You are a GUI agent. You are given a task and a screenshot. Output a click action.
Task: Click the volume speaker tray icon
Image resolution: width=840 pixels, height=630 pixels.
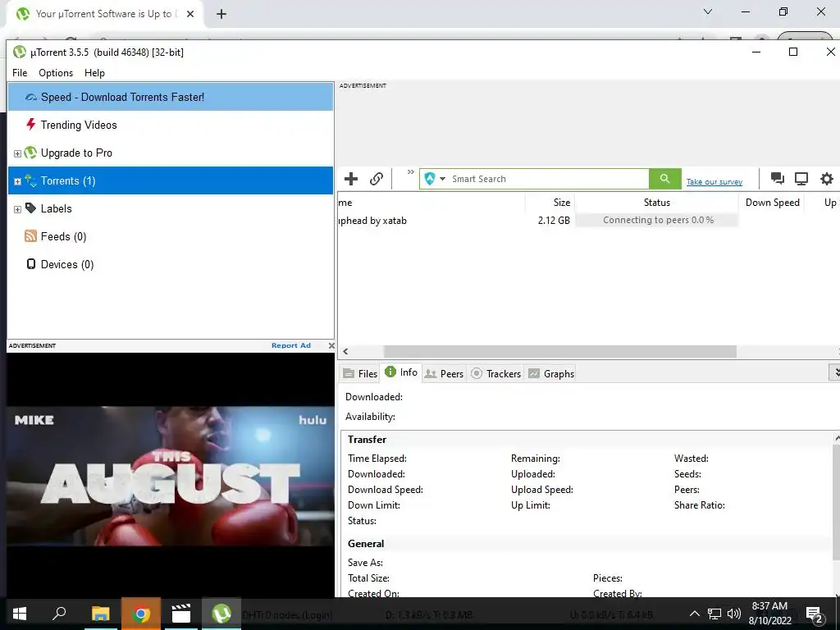tap(734, 614)
